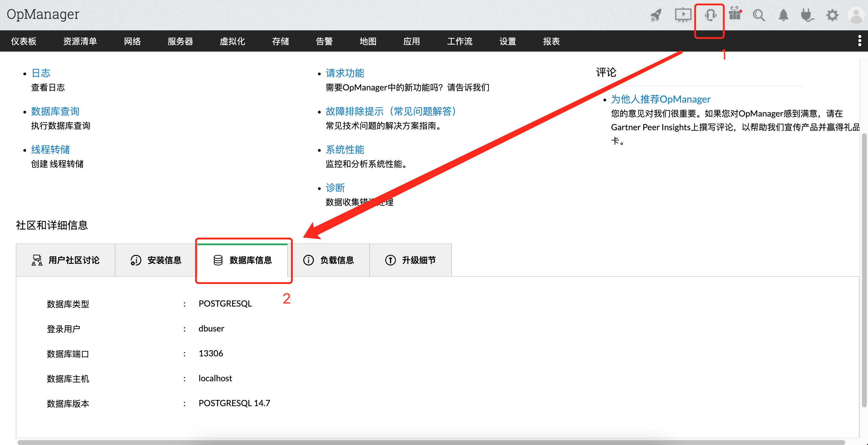Click the 数据库端口 label
The width and height of the screenshot is (868, 445).
68,353
